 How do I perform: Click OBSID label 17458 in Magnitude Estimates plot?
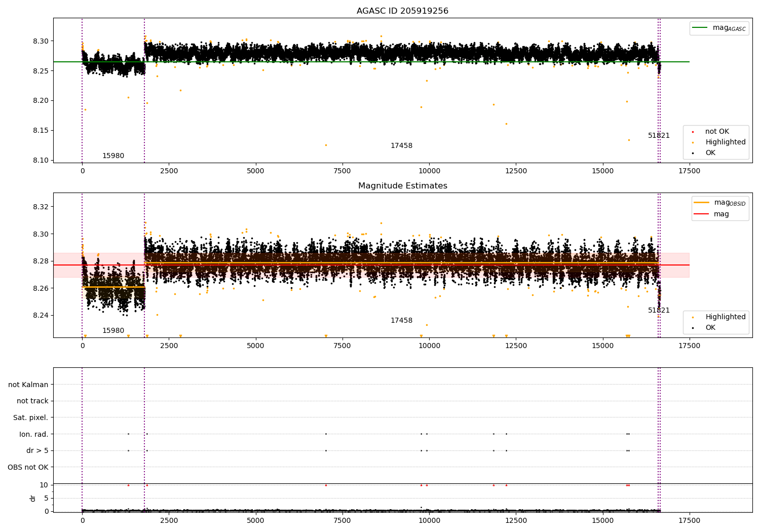coord(401,321)
